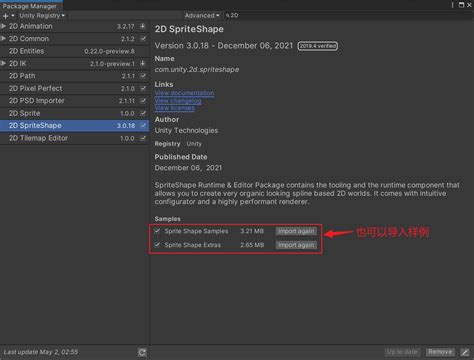Screen dimensions: 474x360
Task: Click version 0.22.0-preview.8 of 2D Entities
Action: pos(109,51)
